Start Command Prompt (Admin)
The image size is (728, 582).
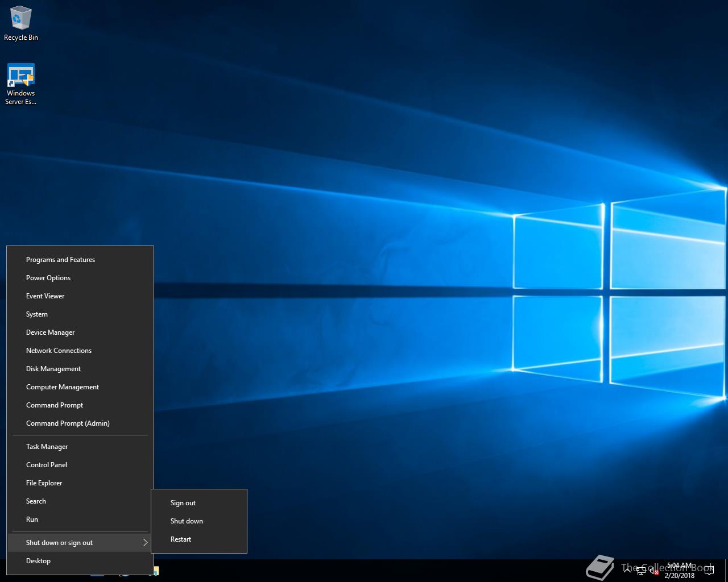coord(80,423)
